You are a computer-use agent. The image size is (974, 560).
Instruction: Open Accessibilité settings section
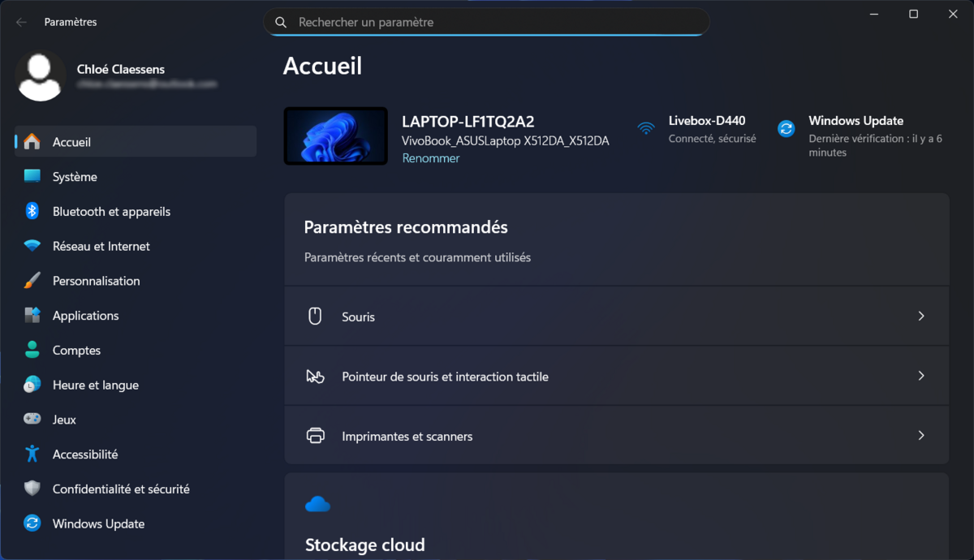(136, 454)
